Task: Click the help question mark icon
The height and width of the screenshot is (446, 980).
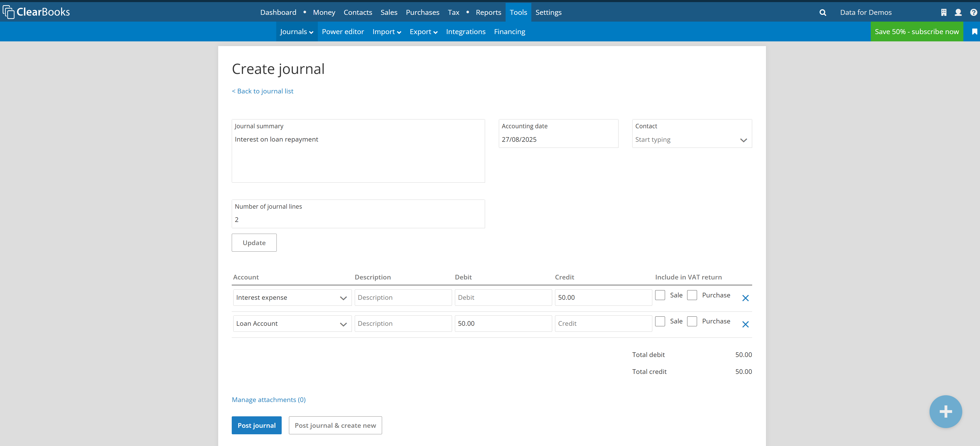Action: (x=973, y=12)
